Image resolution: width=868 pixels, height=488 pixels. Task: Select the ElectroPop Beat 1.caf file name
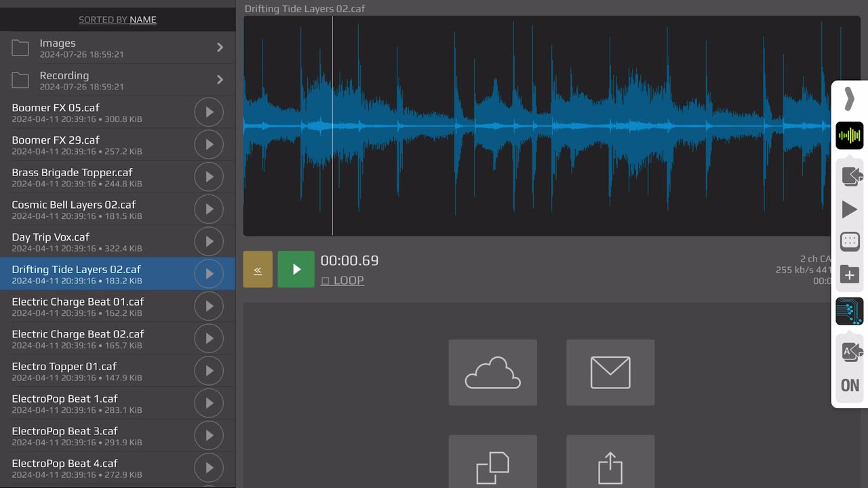click(65, 399)
